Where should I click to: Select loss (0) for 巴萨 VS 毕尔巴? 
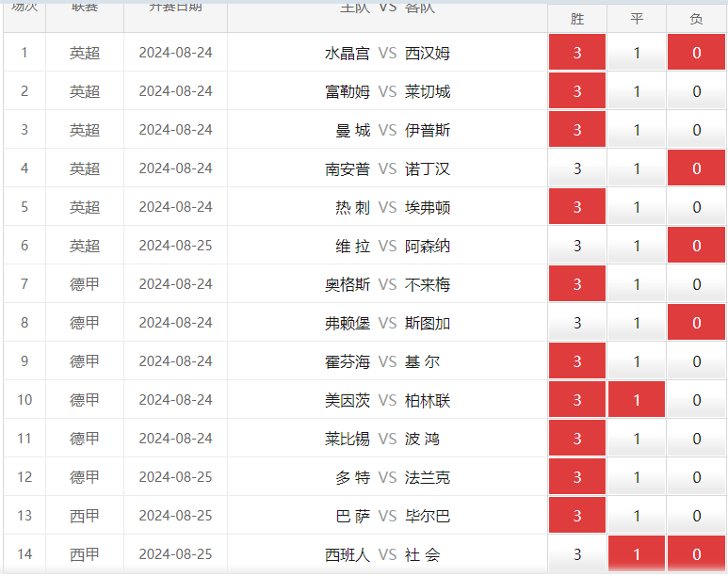(x=696, y=514)
